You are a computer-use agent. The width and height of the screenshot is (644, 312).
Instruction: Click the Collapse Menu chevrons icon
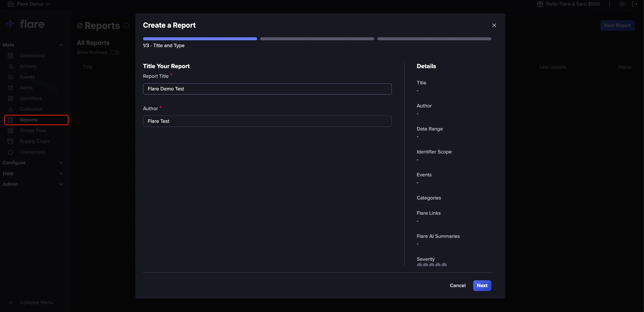(x=10, y=303)
